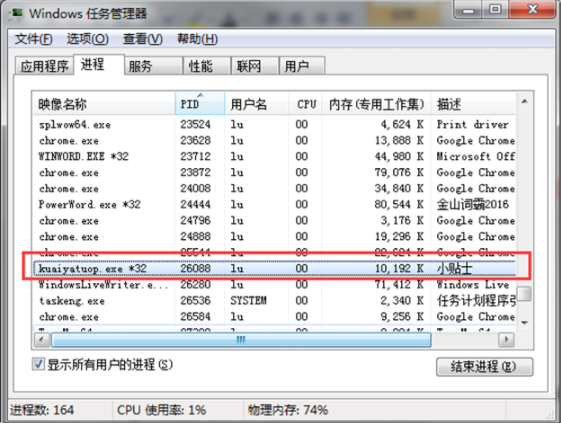This screenshot has width=561, height=423.
Task: Click the 44,980 K memory value
Action: [x=399, y=156]
